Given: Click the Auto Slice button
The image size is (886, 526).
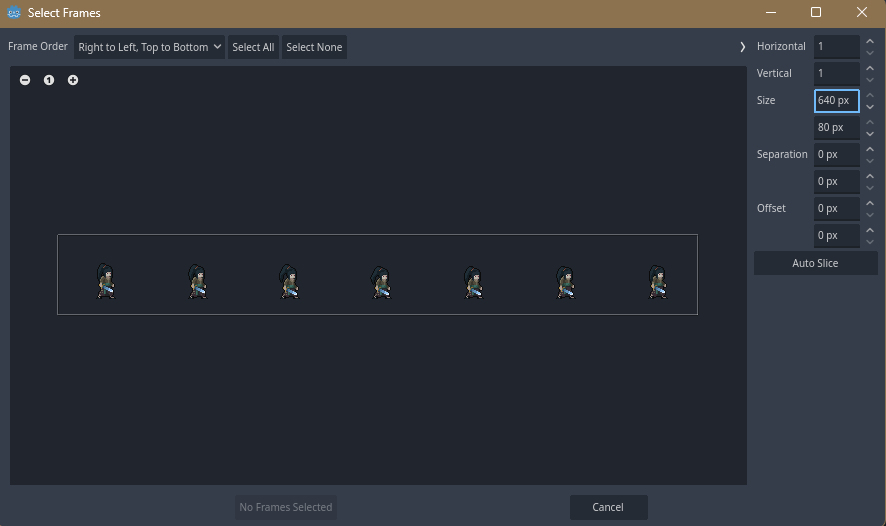Looking at the screenshot, I should [815, 263].
